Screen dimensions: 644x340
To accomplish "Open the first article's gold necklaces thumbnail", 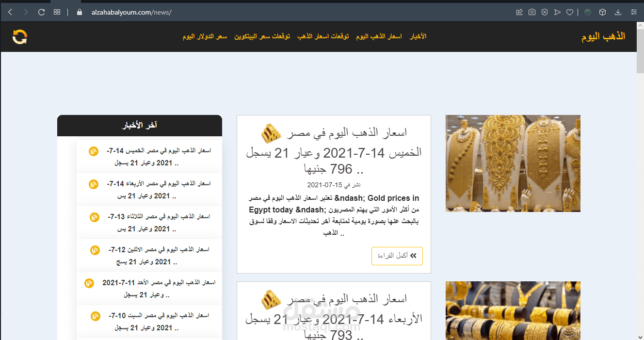I will (513, 163).
